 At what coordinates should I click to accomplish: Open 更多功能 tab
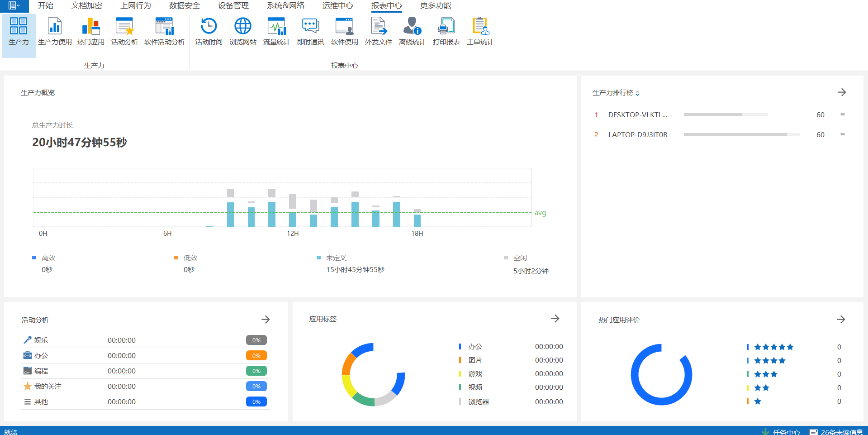pos(436,5)
